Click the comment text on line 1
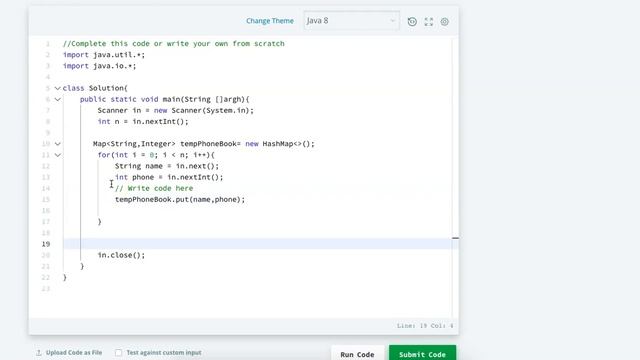The image size is (640, 360). (173, 43)
